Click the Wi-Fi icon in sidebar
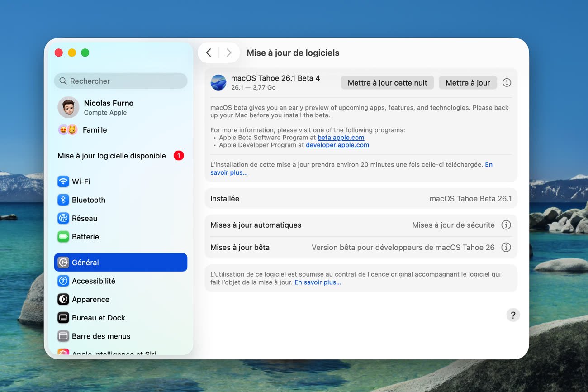This screenshot has height=392, width=588. (x=63, y=182)
